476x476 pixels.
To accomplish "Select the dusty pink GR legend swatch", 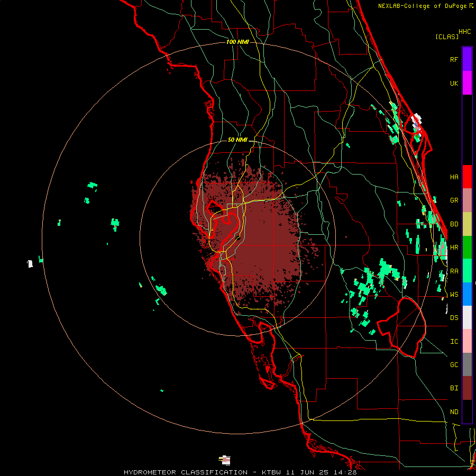I will (467, 200).
